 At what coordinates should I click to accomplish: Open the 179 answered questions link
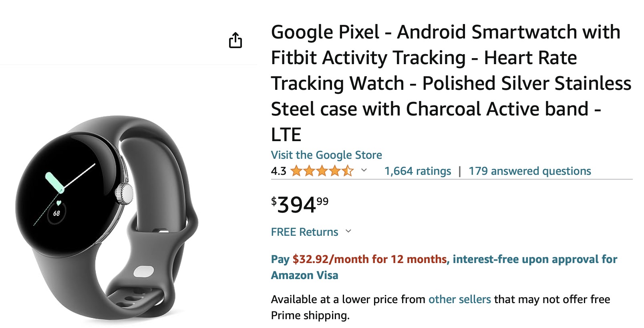[x=530, y=171]
